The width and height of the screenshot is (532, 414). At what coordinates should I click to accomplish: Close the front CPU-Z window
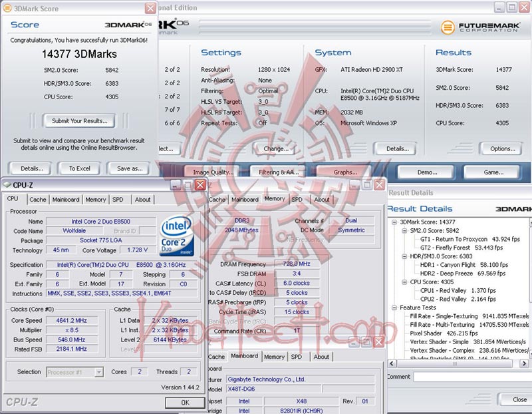(200, 185)
